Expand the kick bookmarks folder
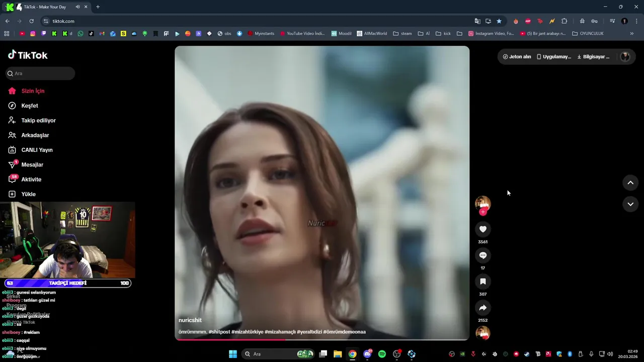The image size is (644, 362). (443, 34)
